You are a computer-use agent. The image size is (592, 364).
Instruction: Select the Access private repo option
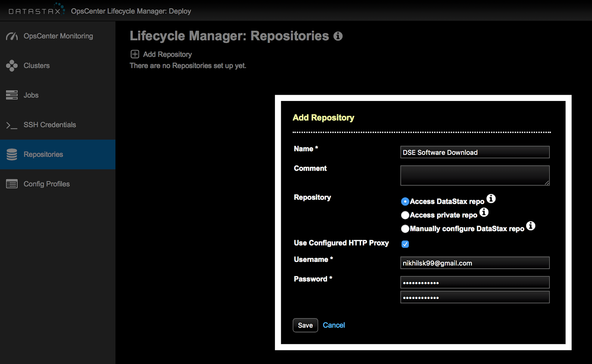click(x=405, y=215)
